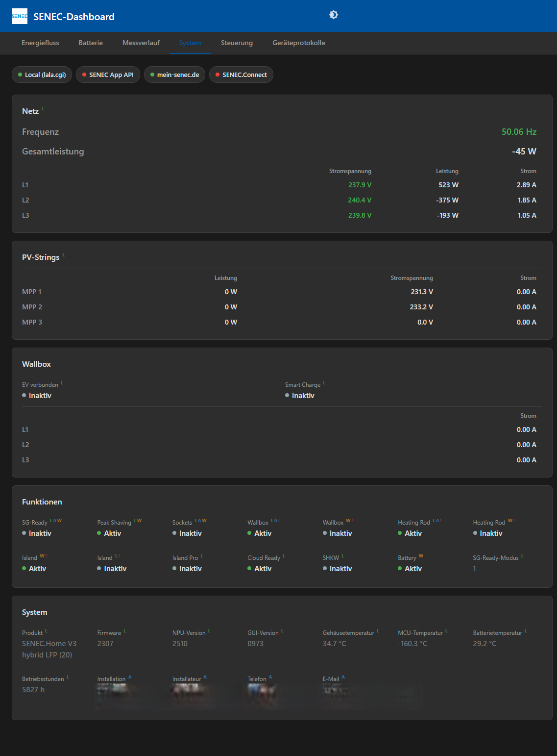Click the Sockets Inaktiv status

[x=187, y=533]
